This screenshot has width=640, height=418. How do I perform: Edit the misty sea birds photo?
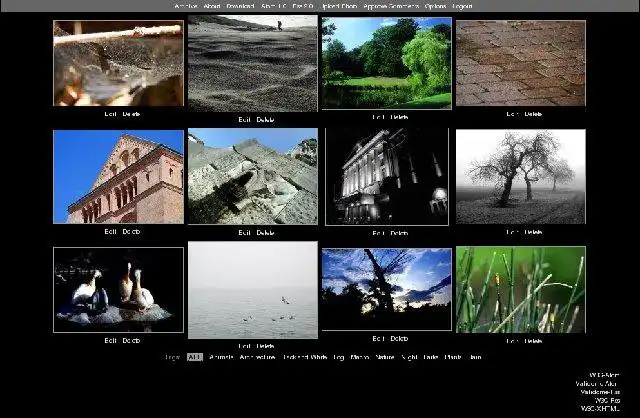pyautogui.click(x=244, y=346)
